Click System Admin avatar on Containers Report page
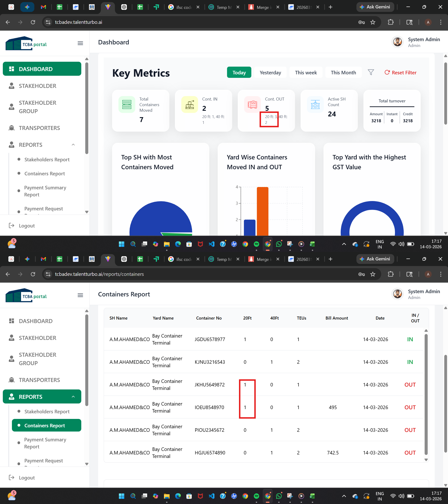The width and height of the screenshot is (448, 504). 397,294
